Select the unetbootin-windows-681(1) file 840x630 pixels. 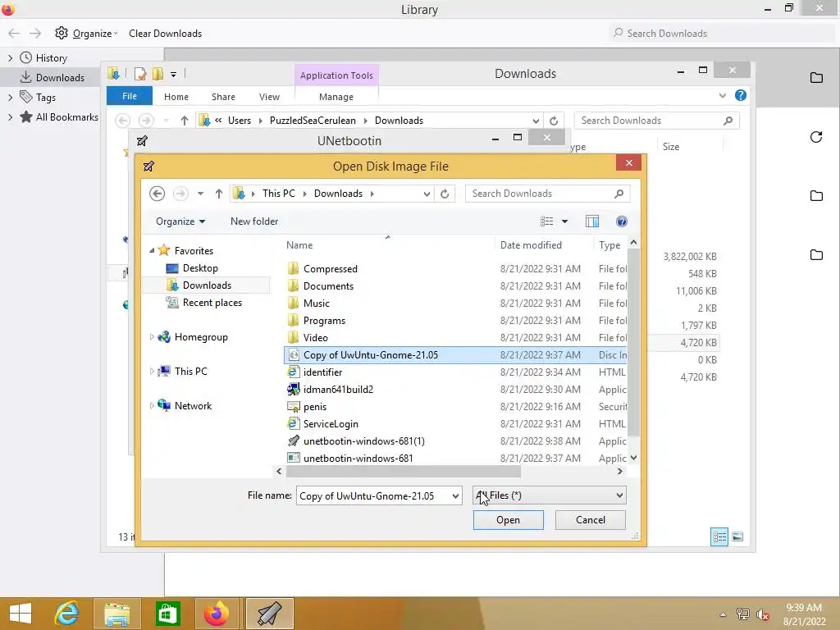363,441
